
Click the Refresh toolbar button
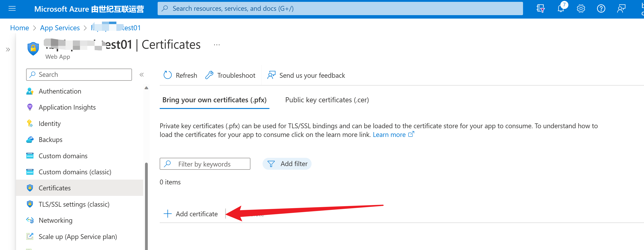[180, 75]
